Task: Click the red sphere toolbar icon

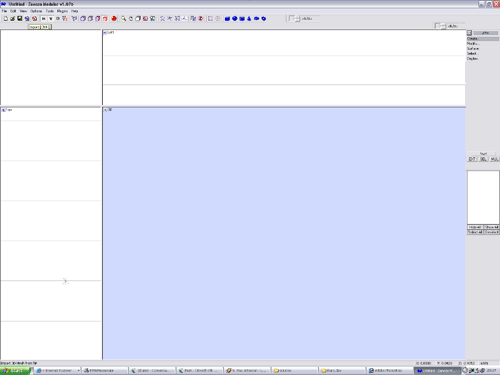Action: 114,19
